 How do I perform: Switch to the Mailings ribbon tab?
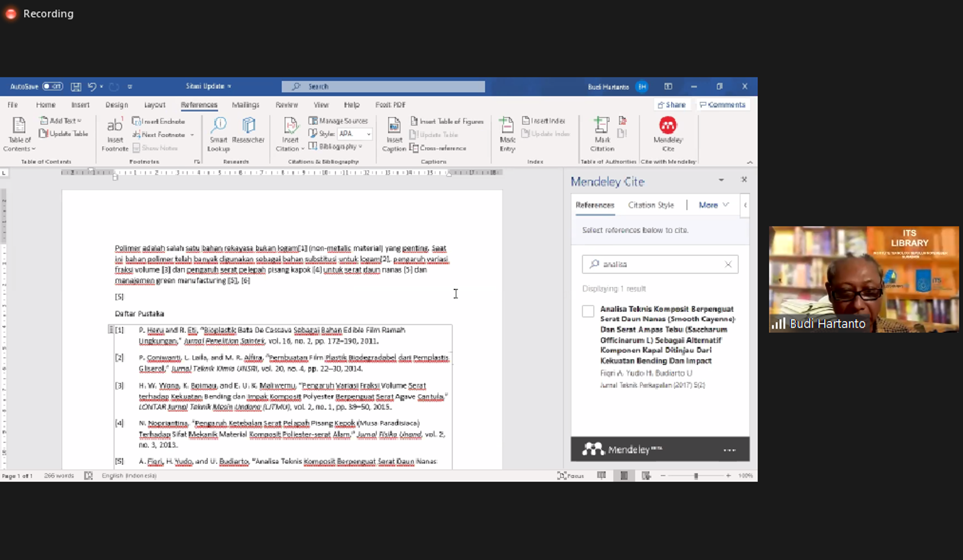(x=245, y=104)
